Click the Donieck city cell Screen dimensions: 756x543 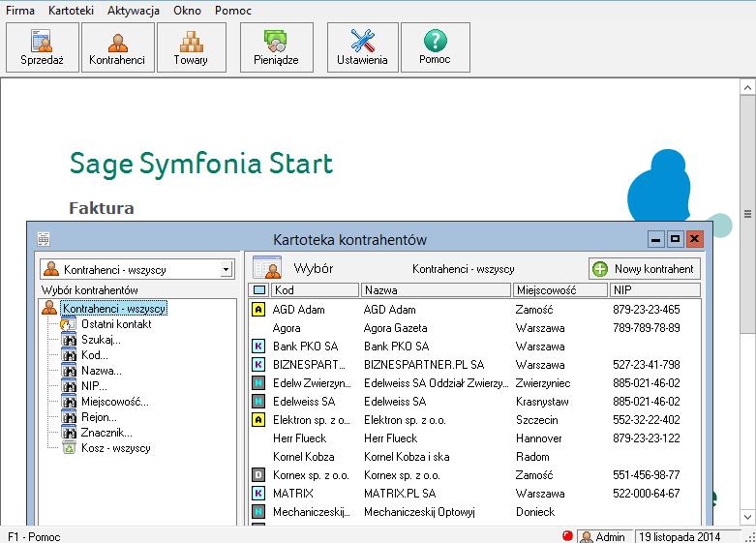(535, 512)
